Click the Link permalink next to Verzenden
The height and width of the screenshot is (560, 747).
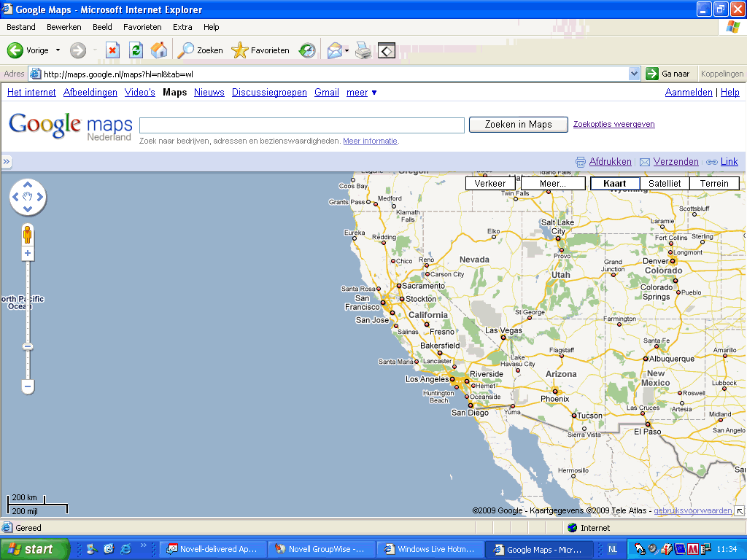click(729, 161)
